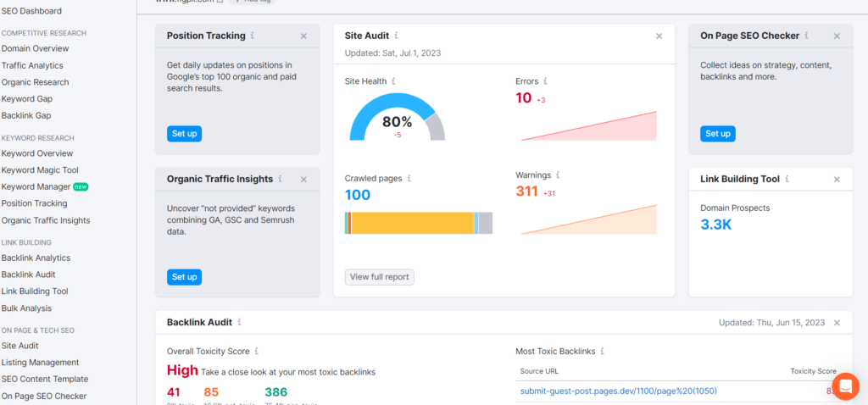Viewport: 868px width, 405px height.
Task: Close the Link Building Tool card
Action: [x=837, y=180]
